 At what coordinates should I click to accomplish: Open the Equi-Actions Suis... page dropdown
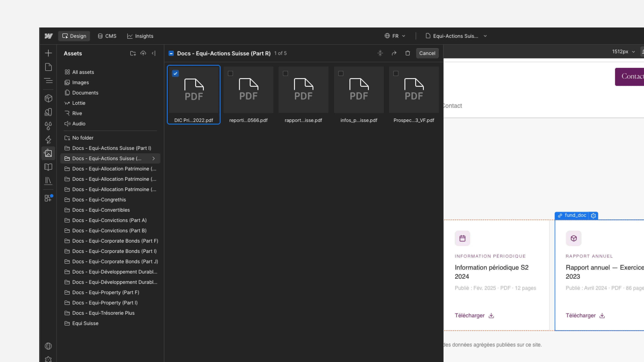(457, 36)
